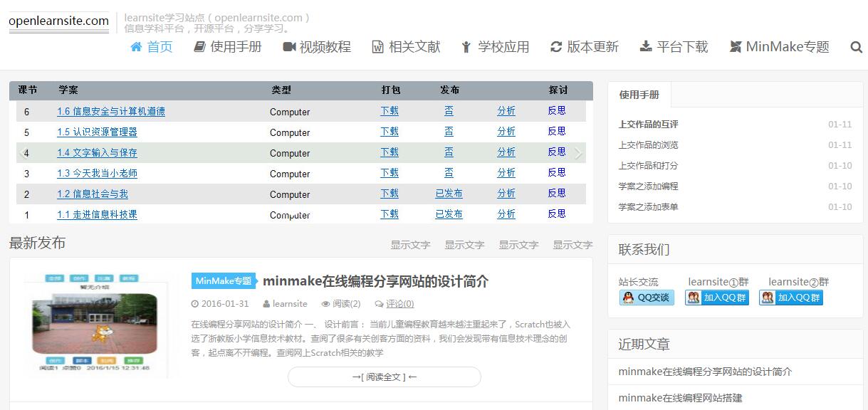This screenshot has width=868, height=410.
Task: Click the first 显示文字 link
Action: 410,245
